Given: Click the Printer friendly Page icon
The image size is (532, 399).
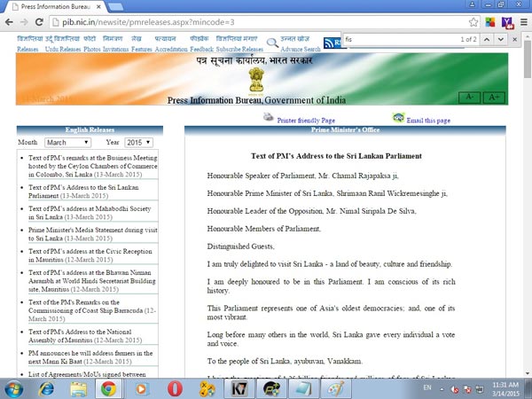Looking at the screenshot, I should coord(269,118).
